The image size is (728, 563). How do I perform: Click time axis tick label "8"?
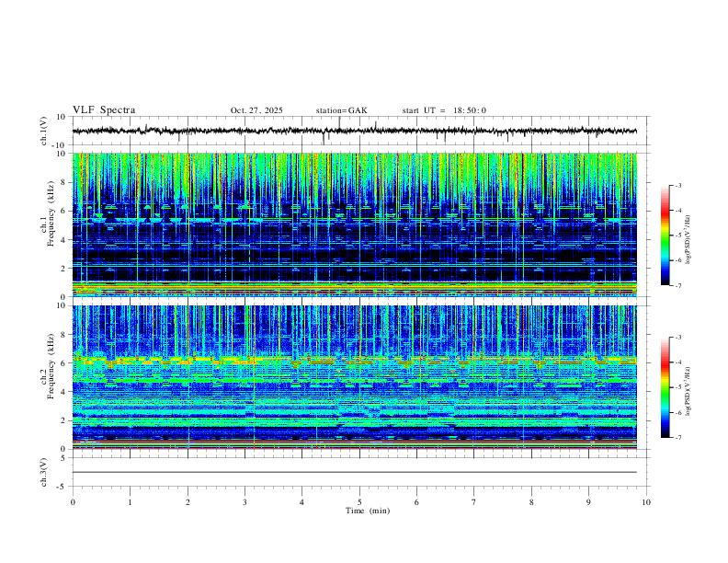click(531, 502)
